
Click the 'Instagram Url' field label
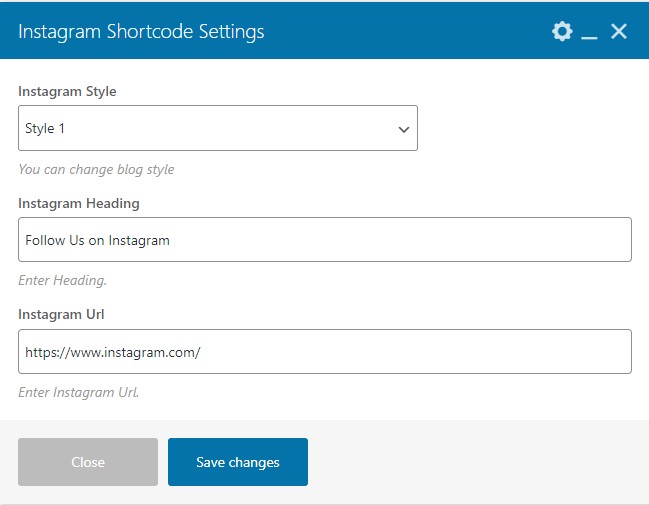click(61, 315)
